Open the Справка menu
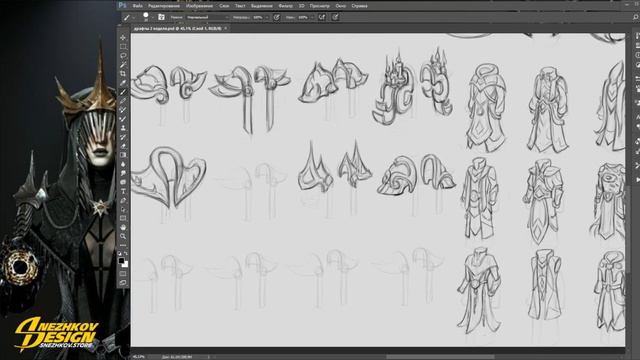This screenshot has height=360, width=640. coord(359,6)
